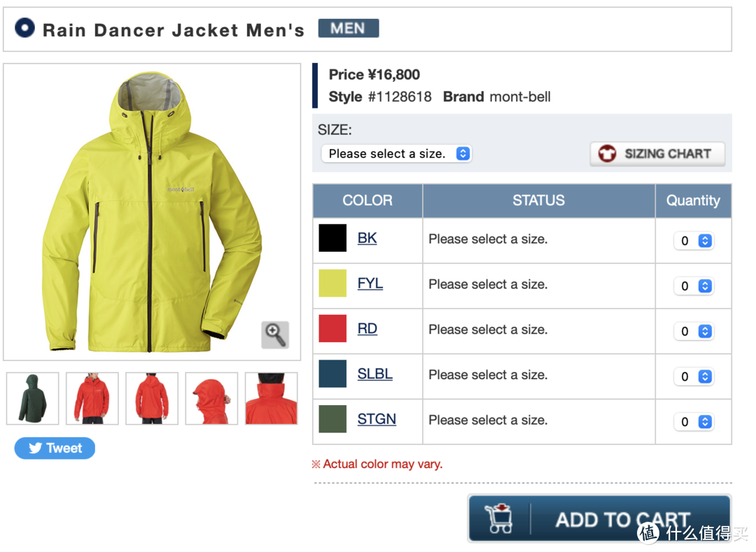Click the magnifier zoom icon on jacket image

coord(275,334)
